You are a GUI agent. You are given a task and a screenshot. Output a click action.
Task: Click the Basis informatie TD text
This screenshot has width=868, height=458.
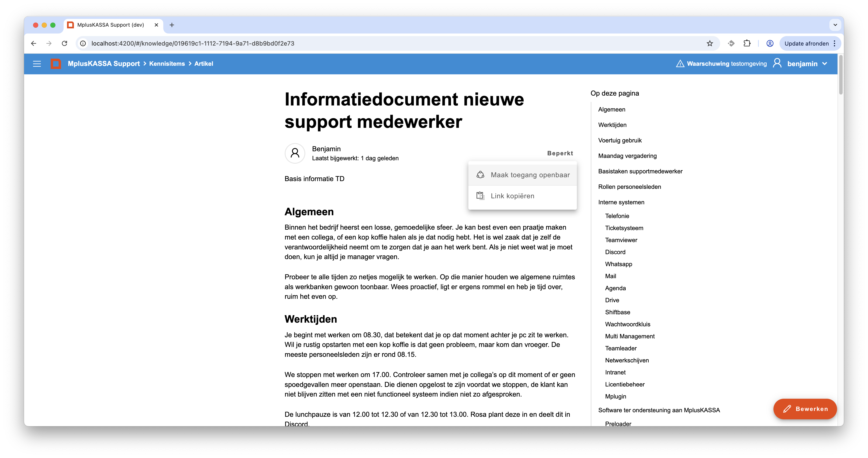coord(314,179)
